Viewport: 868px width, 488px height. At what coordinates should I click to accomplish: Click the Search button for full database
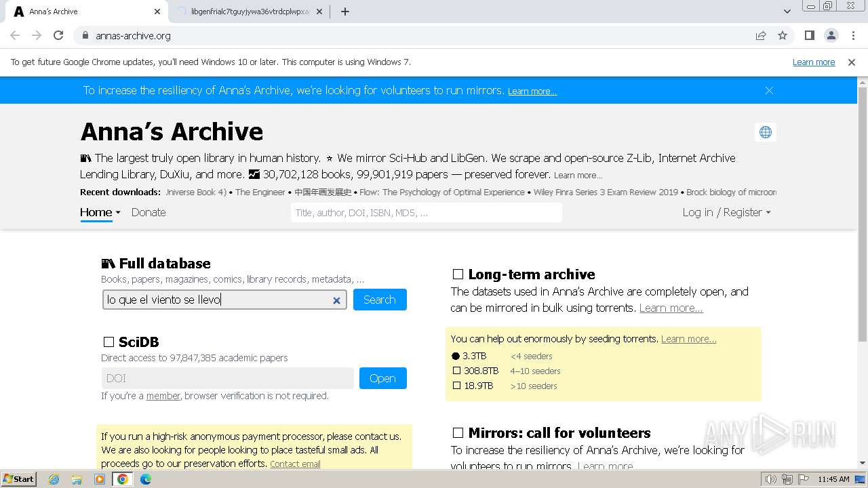(380, 300)
